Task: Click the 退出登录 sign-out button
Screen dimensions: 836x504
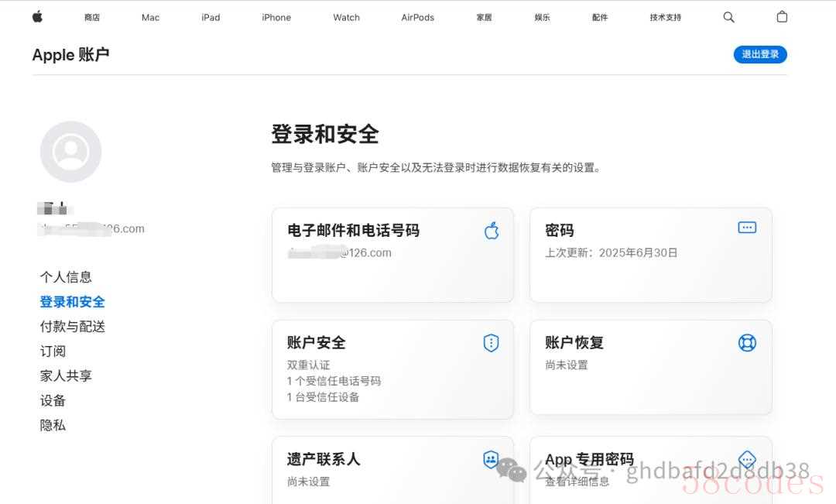Action: 760,54
